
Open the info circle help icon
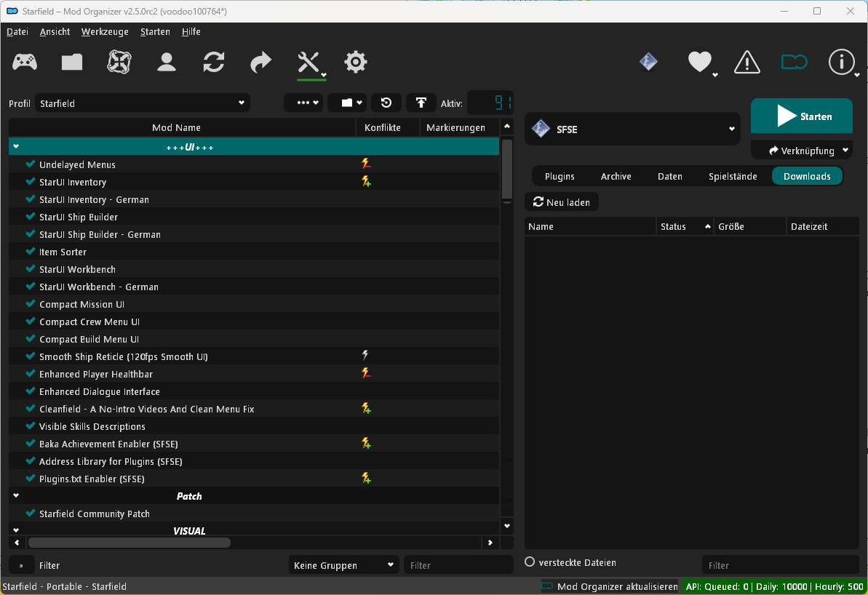[x=841, y=61]
